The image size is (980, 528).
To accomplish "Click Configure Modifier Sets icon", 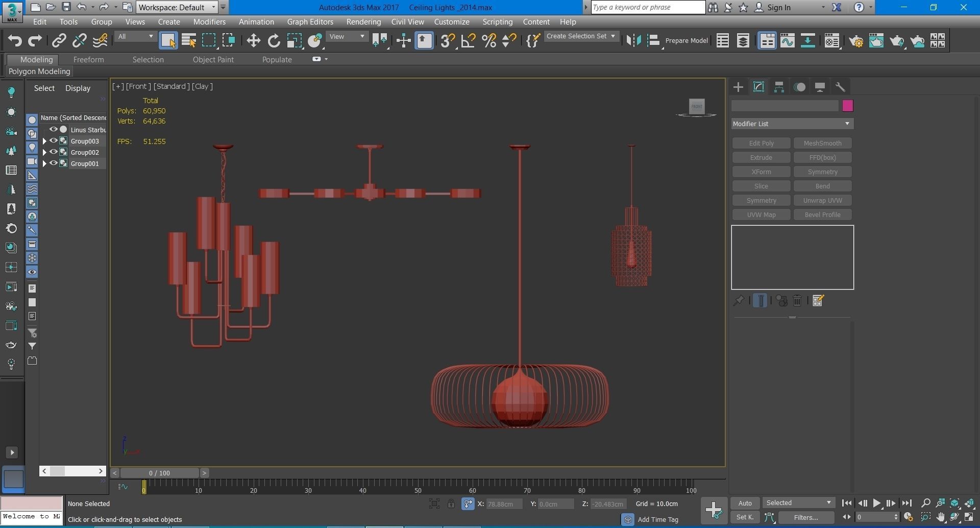I will pyautogui.click(x=818, y=301).
